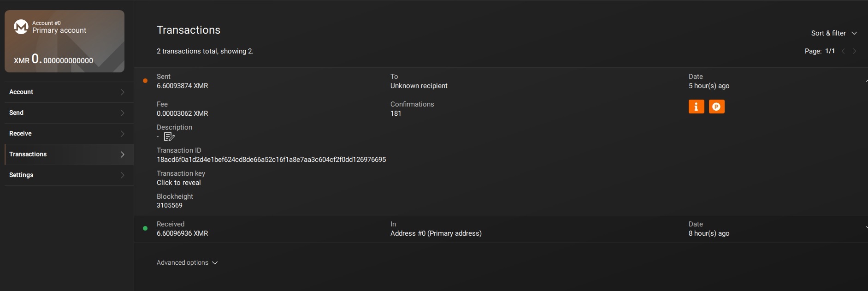Expand the Received 6.60096936 XMR transaction
This screenshot has height=291, width=868.
866,228
